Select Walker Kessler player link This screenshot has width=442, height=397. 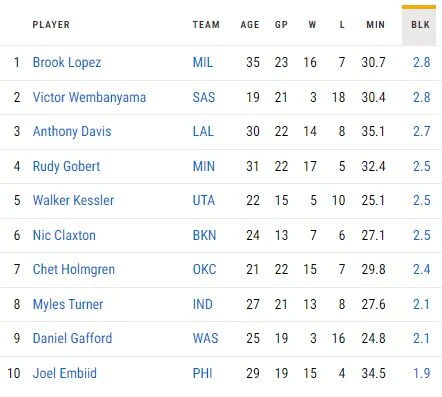(x=73, y=200)
